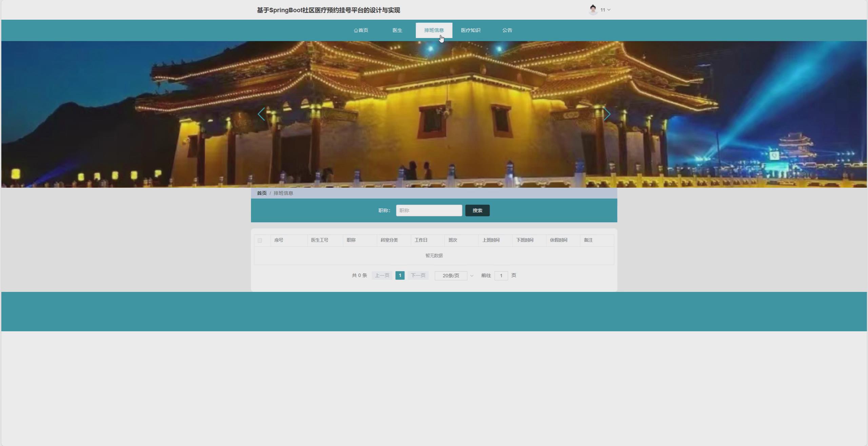Toggle the select-all table checkbox

tap(260, 240)
